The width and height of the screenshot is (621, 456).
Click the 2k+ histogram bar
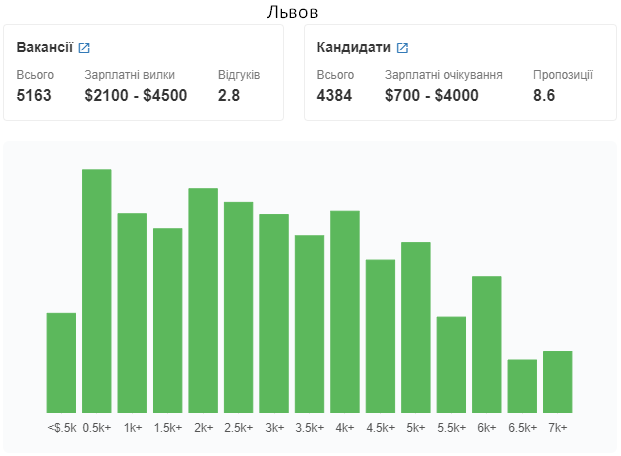click(x=203, y=300)
